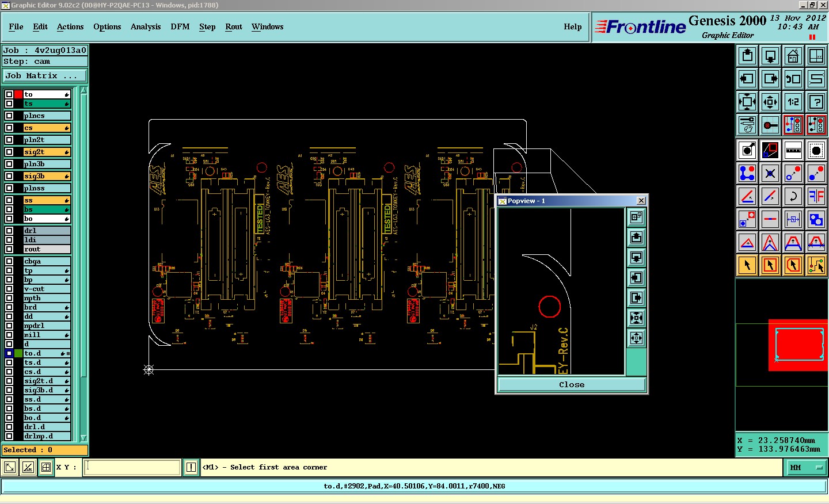
Task: Click the pan right arrow icon
Action: (770, 79)
